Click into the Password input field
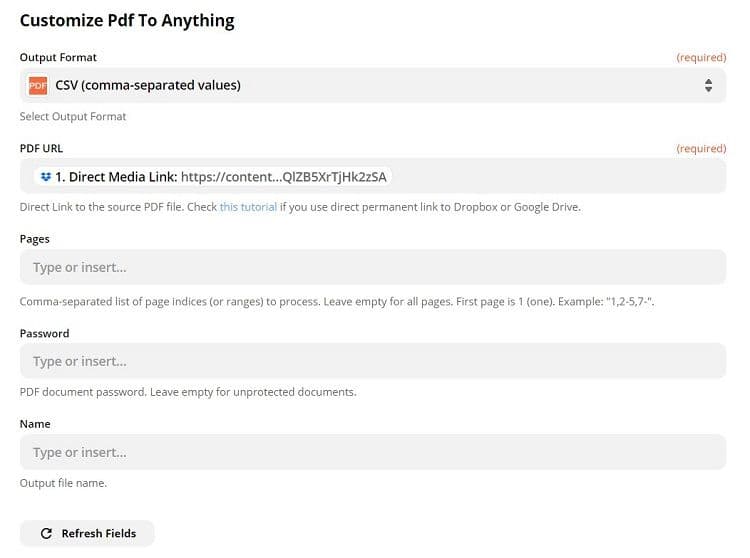The height and width of the screenshot is (558, 750). pos(372,361)
